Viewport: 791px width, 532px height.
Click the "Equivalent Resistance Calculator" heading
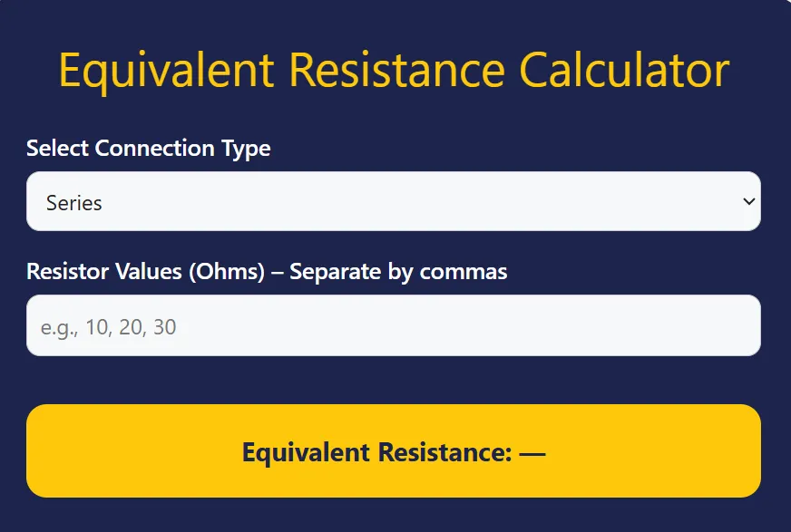click(393, 70)
